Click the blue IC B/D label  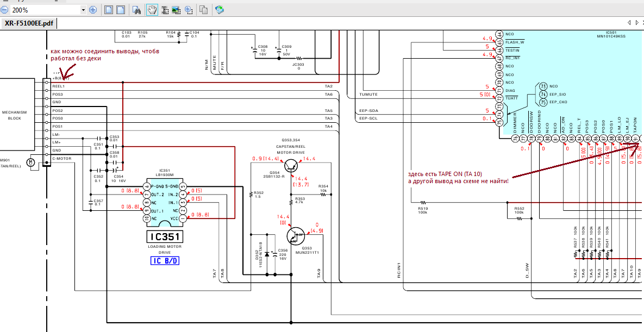point(165,261)
